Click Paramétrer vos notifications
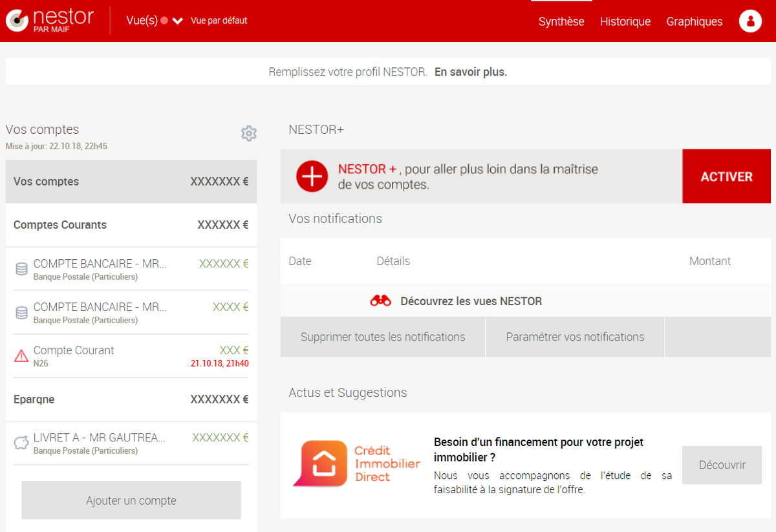The image size is (776, 532). click(x=575, y=337)
